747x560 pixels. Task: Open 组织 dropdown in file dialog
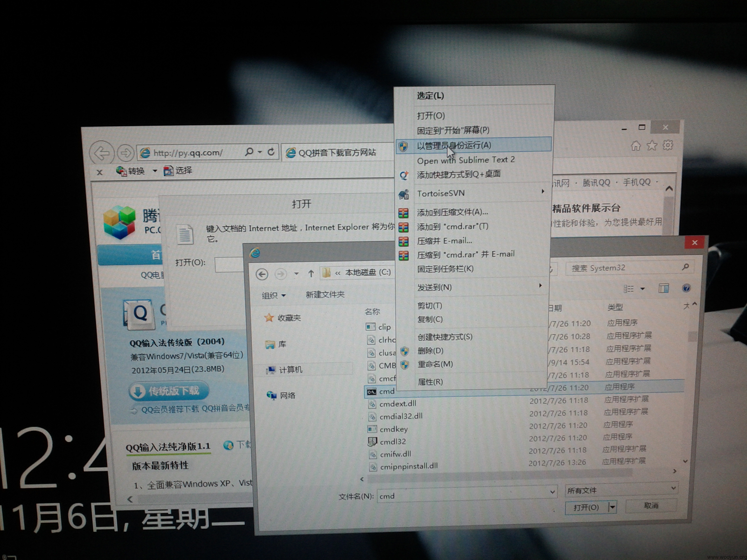click(x=274, y=296)
